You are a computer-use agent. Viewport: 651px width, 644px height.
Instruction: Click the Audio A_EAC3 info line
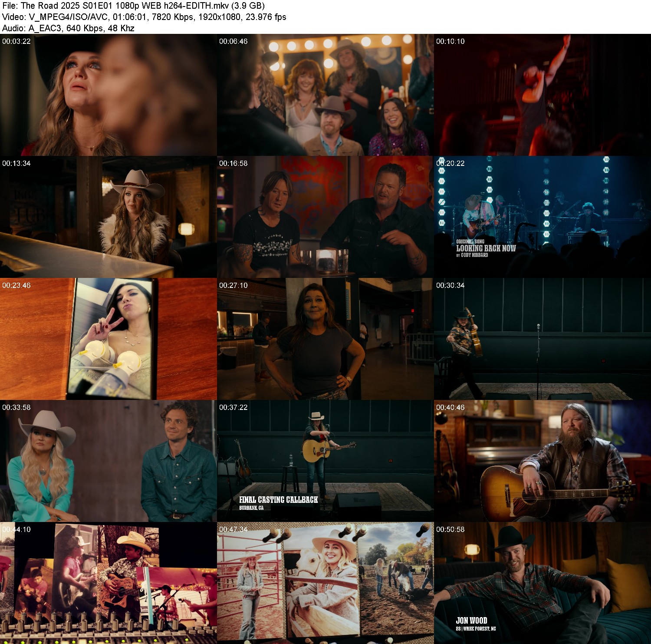pos(68,28)
